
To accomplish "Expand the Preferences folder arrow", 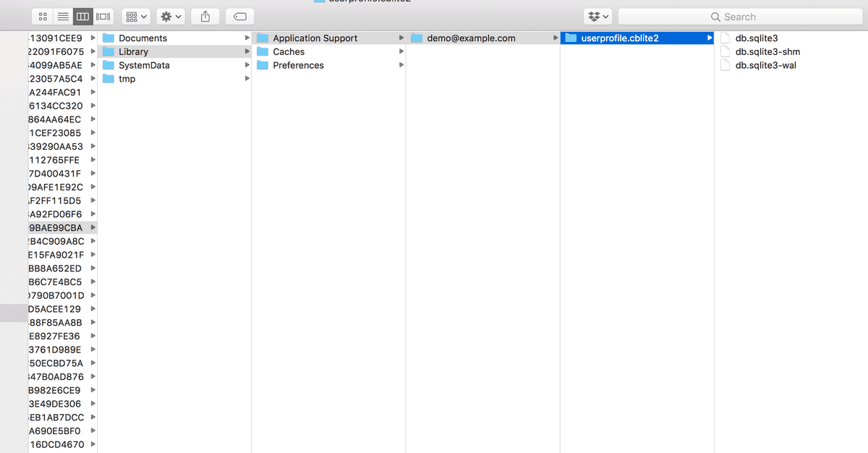I will click(x=401, y=65).
